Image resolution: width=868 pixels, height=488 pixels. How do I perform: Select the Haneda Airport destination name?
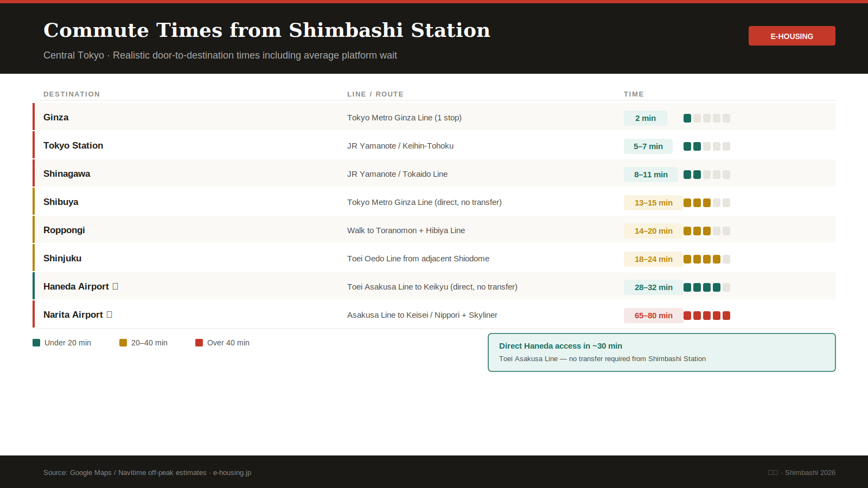point(76,286)
